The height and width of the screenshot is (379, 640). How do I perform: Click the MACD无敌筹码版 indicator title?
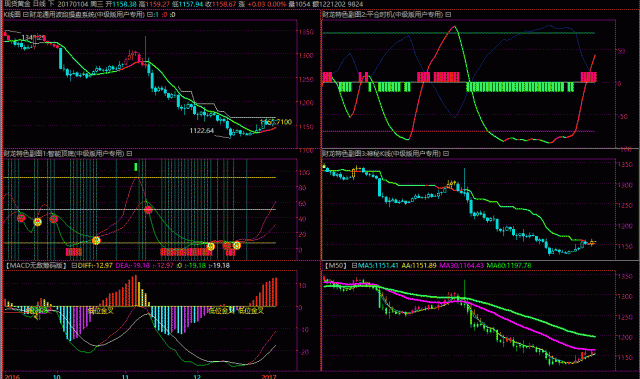(x=36, y=266)
